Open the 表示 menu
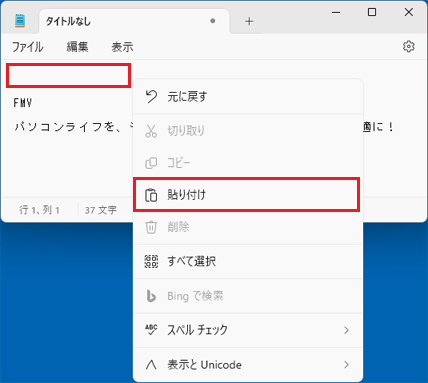The image size is (428, 383). pyautogui.click(x=122, y=47)
